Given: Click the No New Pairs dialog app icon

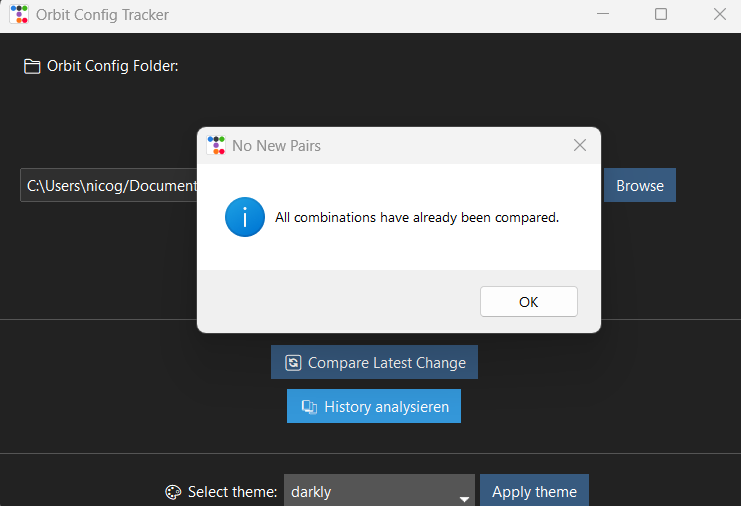Looking at the screenshot, I should click(x=216, y=145).
